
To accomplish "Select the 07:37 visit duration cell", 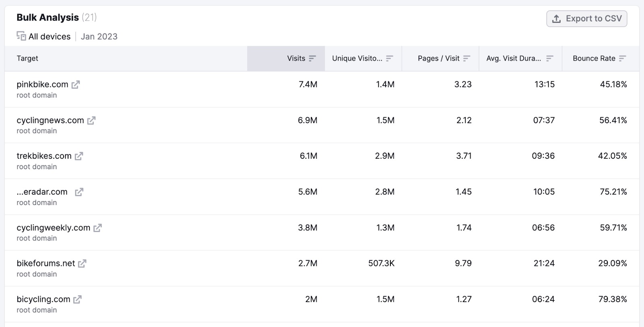I will [544, 120].
